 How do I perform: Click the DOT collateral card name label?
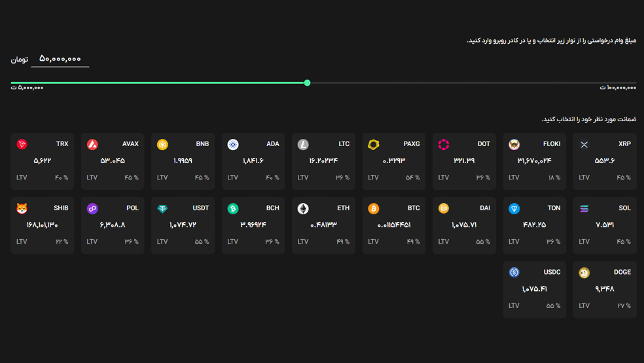click(484, 144)
